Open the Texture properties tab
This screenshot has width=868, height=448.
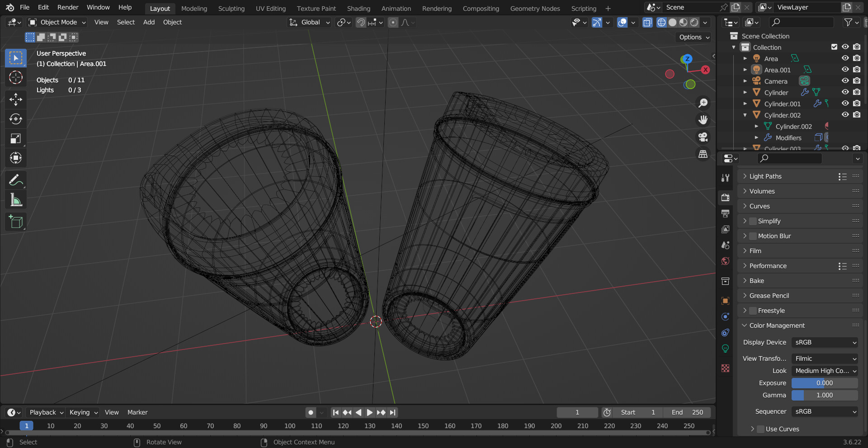[726, 368]
